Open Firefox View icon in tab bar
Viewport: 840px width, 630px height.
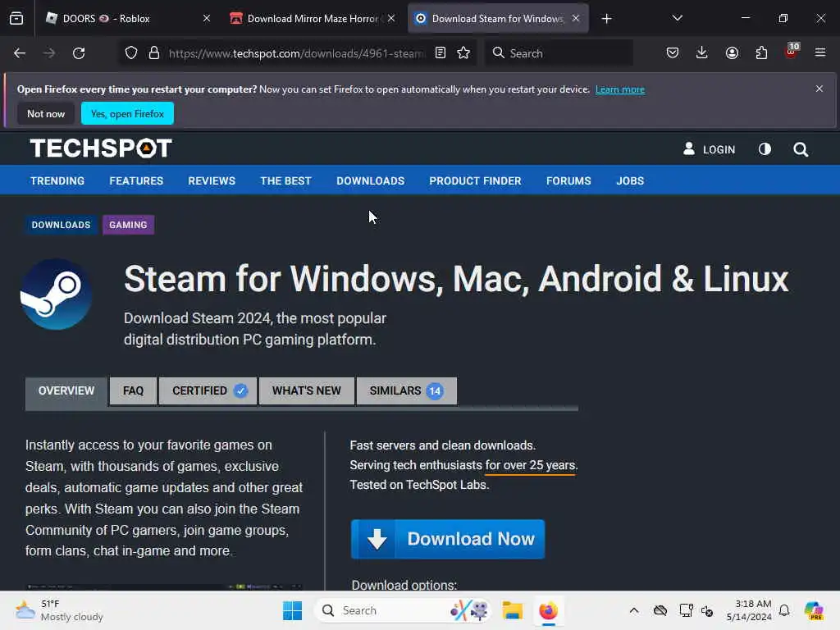16,19
